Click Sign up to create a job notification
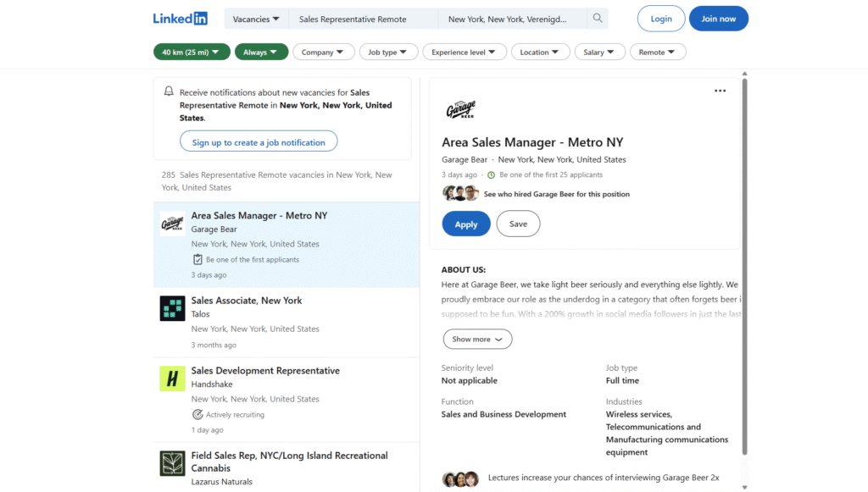The width and height of the screenshot is (868, 492). point(259,141)
